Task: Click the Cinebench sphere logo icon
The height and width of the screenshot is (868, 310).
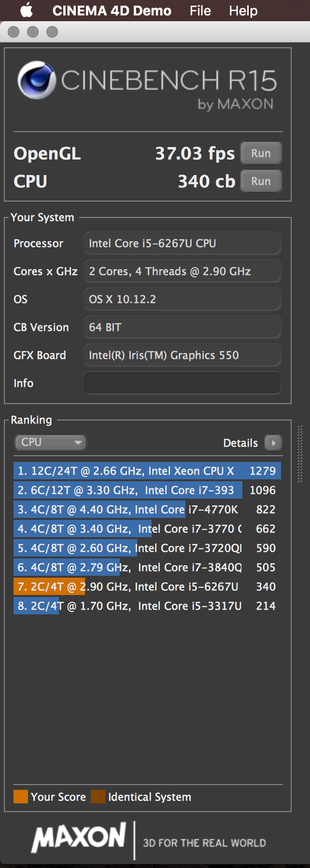Action: click(x=36, y=80)
